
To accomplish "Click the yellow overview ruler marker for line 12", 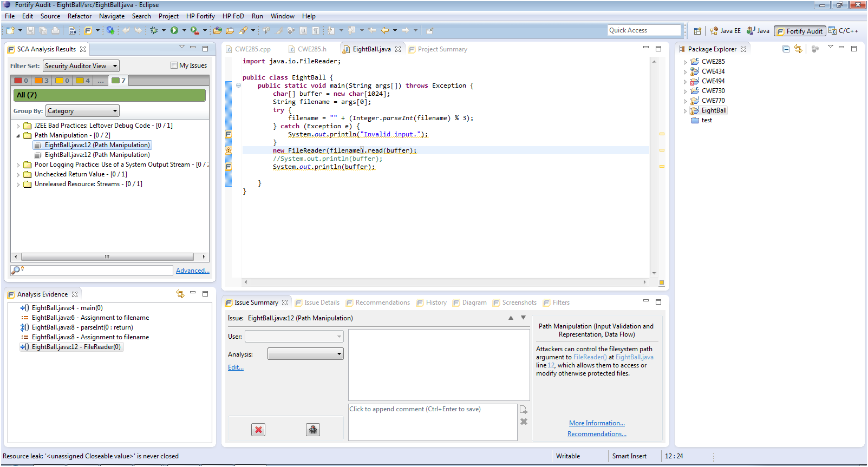I will coord(662,150).
